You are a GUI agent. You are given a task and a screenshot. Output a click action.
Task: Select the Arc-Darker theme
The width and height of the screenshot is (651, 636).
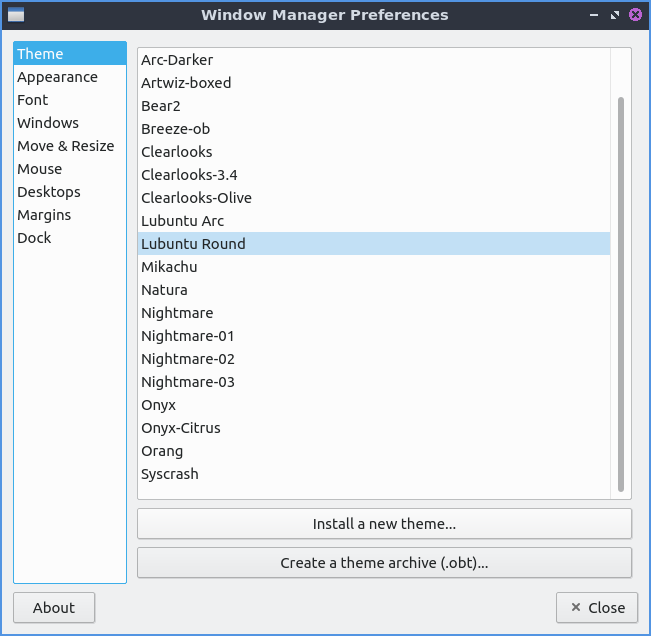click(177, 60)
